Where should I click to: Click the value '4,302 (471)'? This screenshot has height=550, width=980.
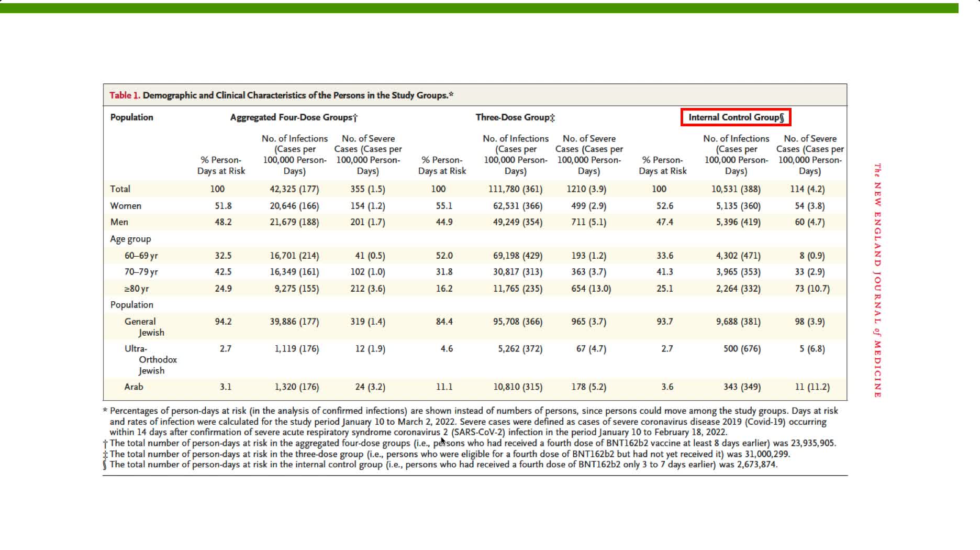(738, 256)
